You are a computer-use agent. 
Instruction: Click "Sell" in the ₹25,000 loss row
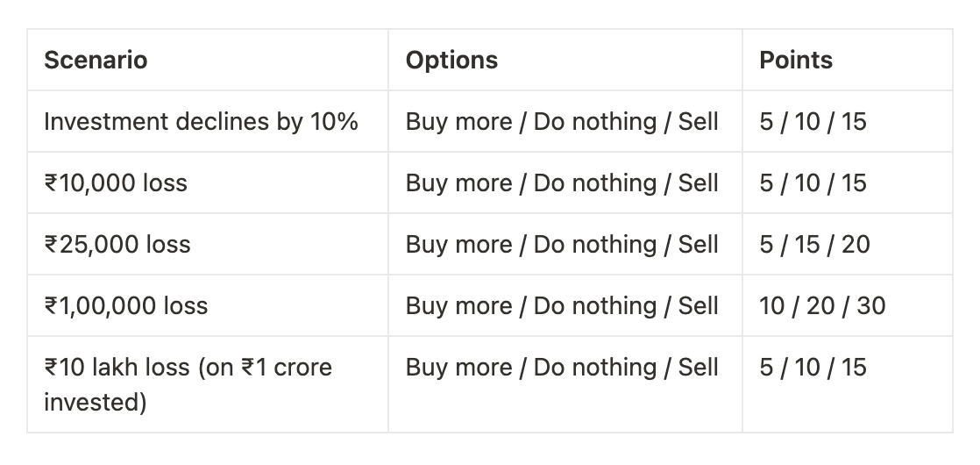[699, 244]
